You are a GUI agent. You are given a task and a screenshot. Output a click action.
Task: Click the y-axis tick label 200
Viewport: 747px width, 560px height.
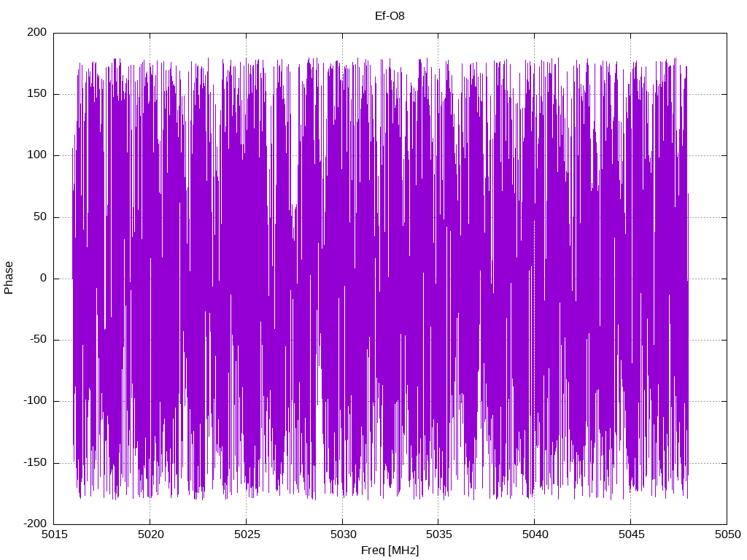click(x=37, y=32)
